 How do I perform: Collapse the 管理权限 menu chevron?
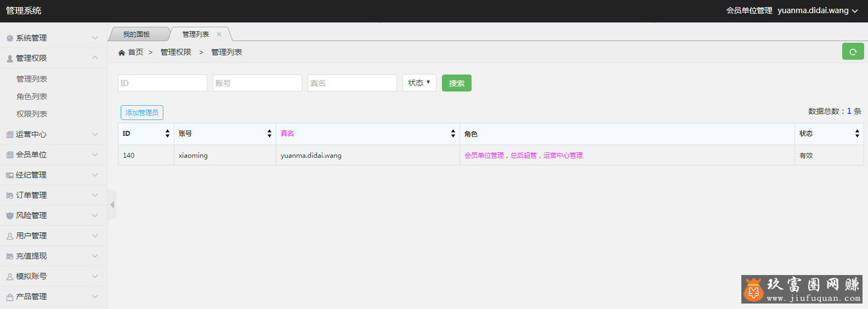95,58
